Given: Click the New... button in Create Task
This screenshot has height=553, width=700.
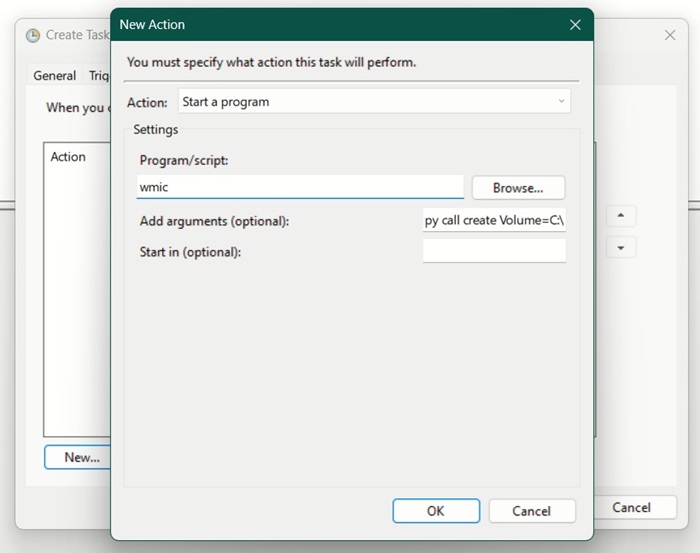Looking at the screenshot, I should 78,457.
